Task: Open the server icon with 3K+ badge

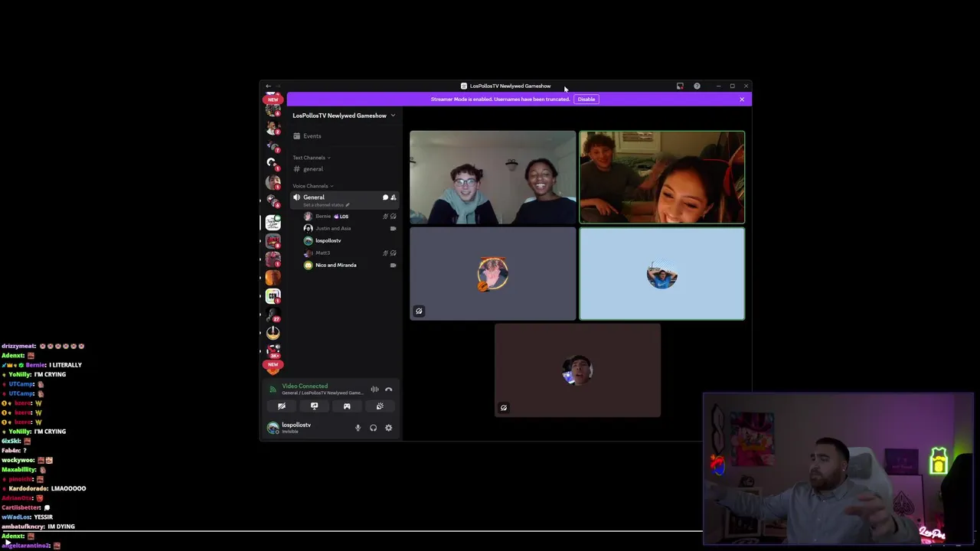Action: [x=273, y=351]
